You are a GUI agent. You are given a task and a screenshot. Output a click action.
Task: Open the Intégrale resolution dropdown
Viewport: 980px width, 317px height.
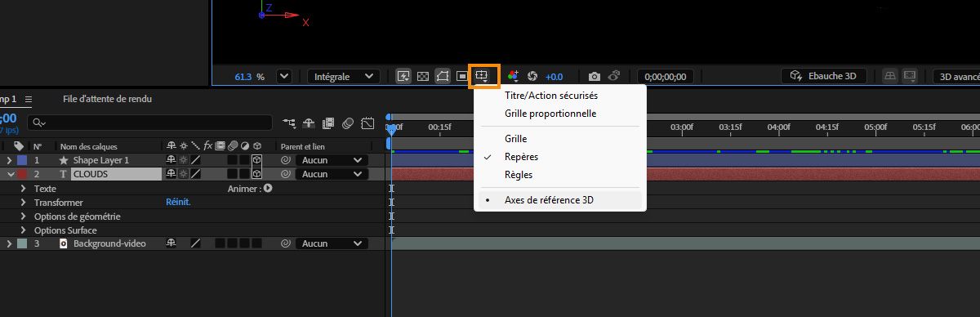coord(343,76)
